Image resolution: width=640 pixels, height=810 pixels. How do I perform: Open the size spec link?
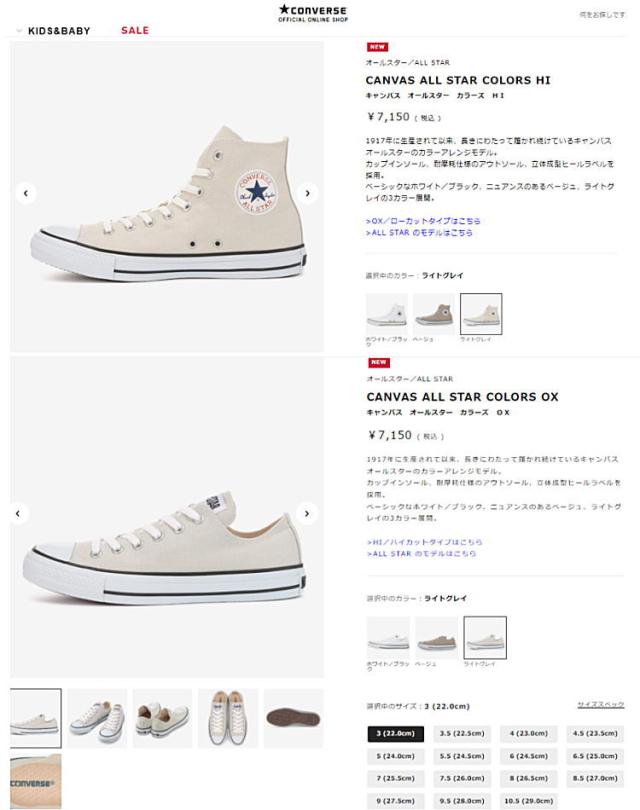(601, 705)
